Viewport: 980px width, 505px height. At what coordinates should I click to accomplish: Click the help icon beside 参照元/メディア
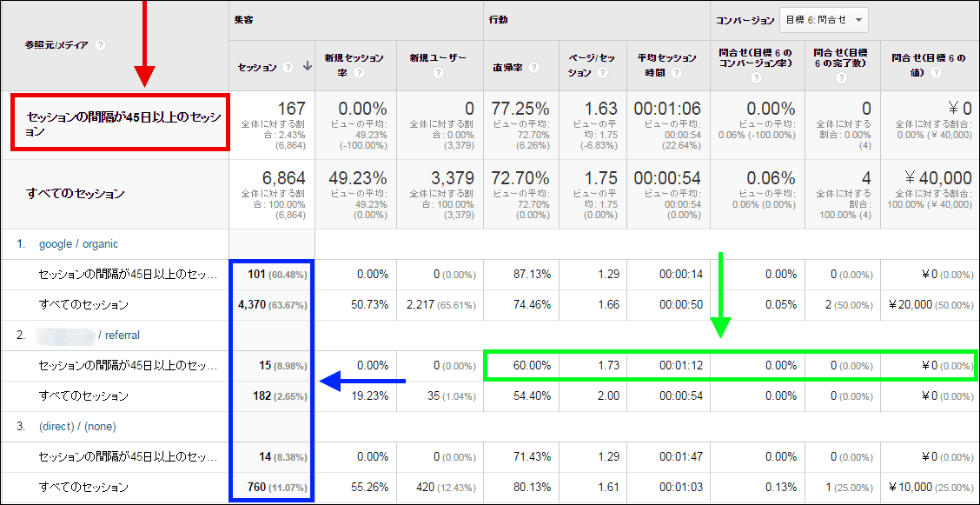(101, 45)
